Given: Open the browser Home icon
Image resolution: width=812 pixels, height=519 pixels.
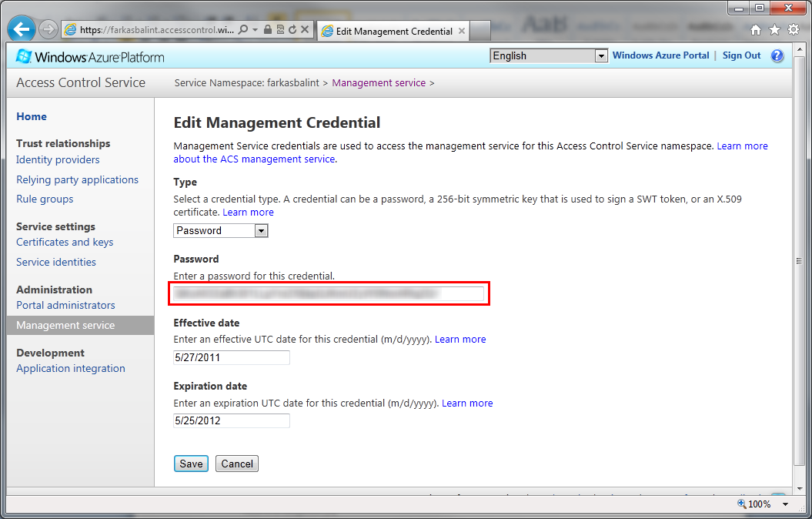Looking at the screenshot, I should pyautogui.click(x=756, y=30).
